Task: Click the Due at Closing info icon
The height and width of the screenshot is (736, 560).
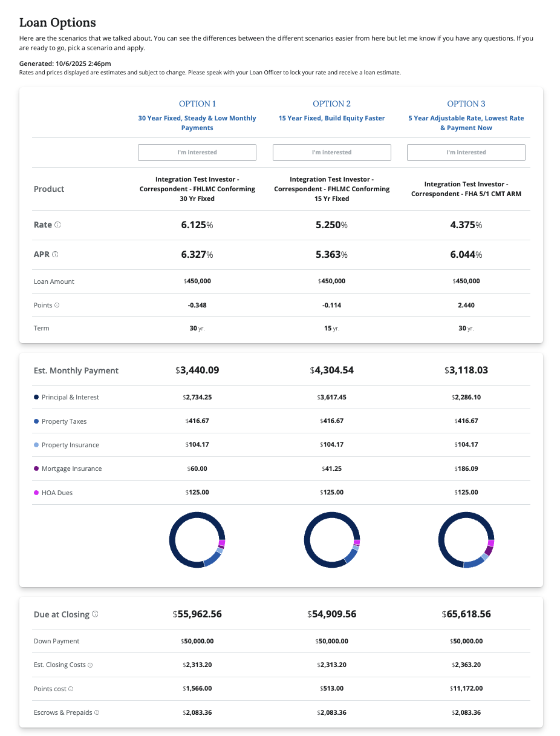Action: click(x=95, y=614)
